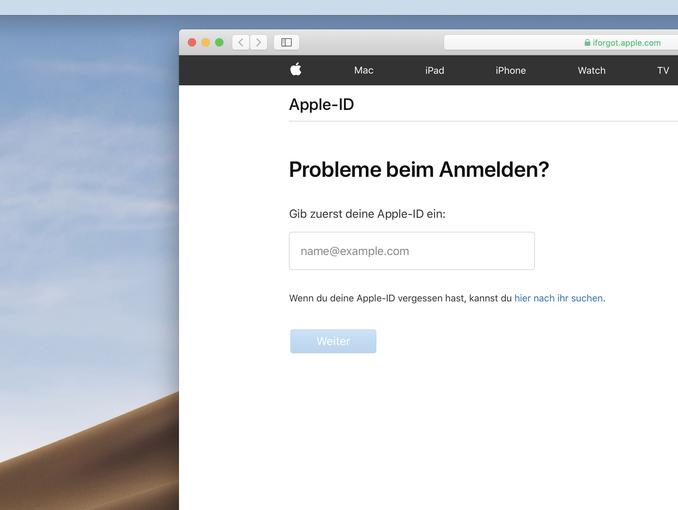
Task: Close the Safari window with red button
Action: coord(192,42)
